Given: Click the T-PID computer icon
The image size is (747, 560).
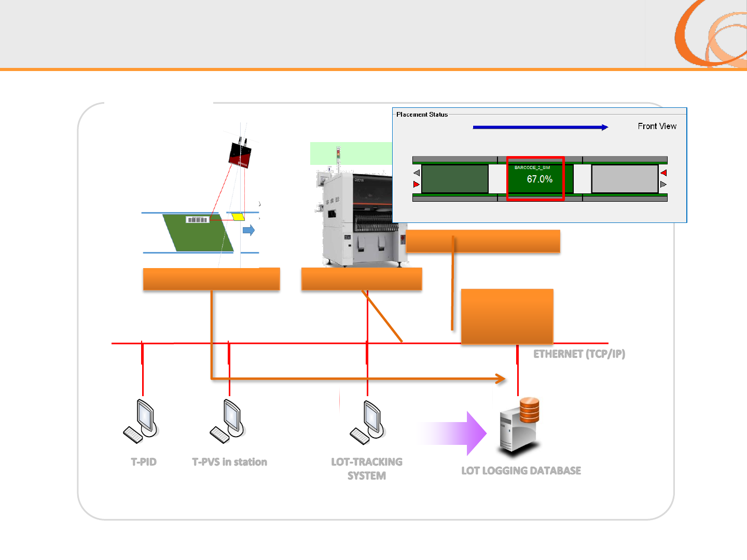Looking at the screenshot, I should coord(140,421).
